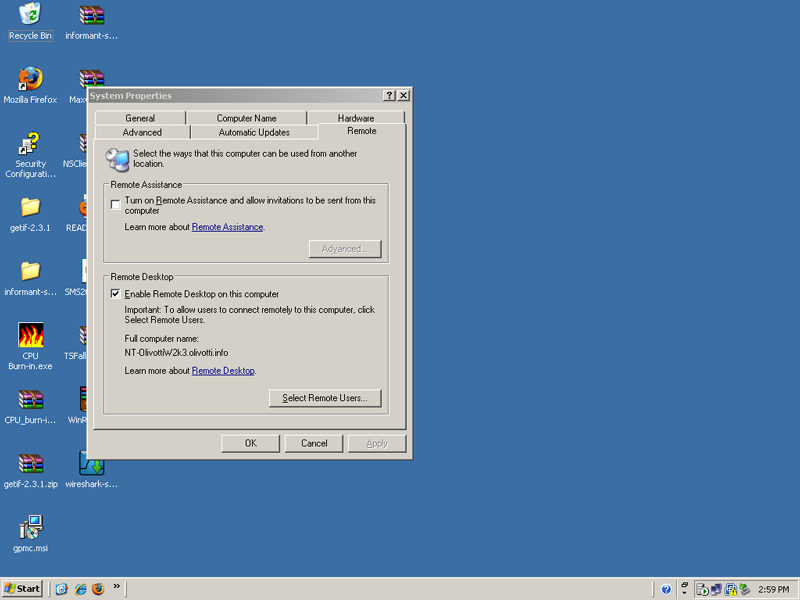This screenshot has width=800, height=600.
Task: Switch to the Computer Name tab
Action: (x=246, y=118)
